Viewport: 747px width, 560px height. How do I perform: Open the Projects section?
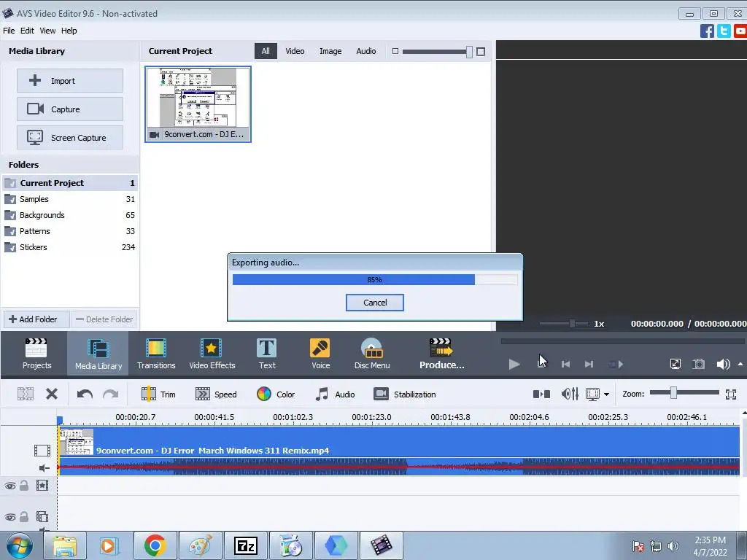click(36, 354)
